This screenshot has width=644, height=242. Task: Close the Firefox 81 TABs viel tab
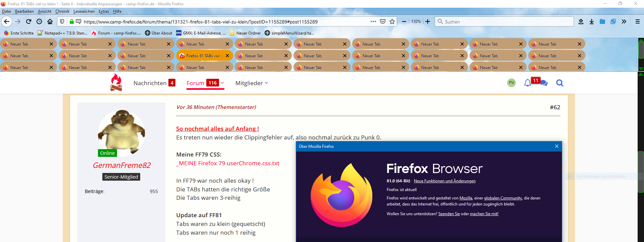click(x=227, y=56)
